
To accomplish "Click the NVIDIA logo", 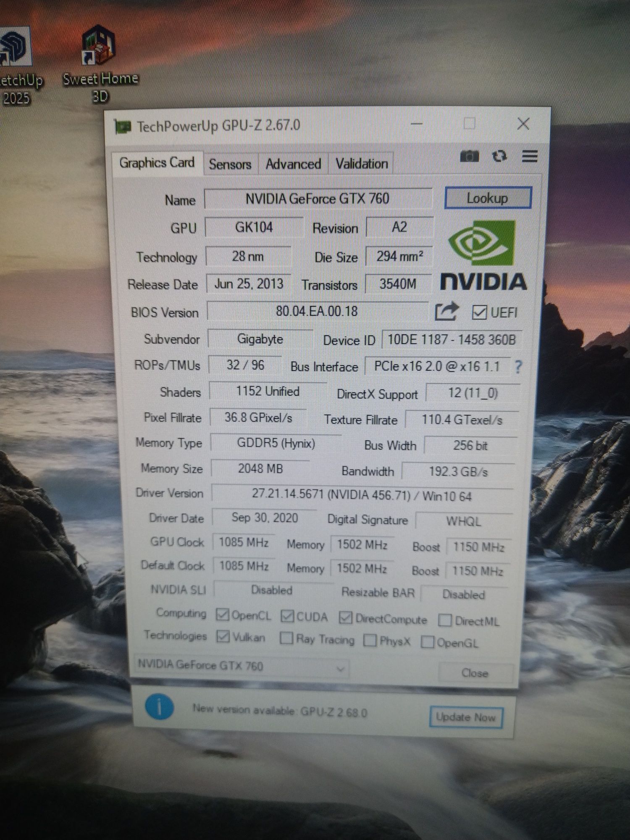I will point(483,255).
